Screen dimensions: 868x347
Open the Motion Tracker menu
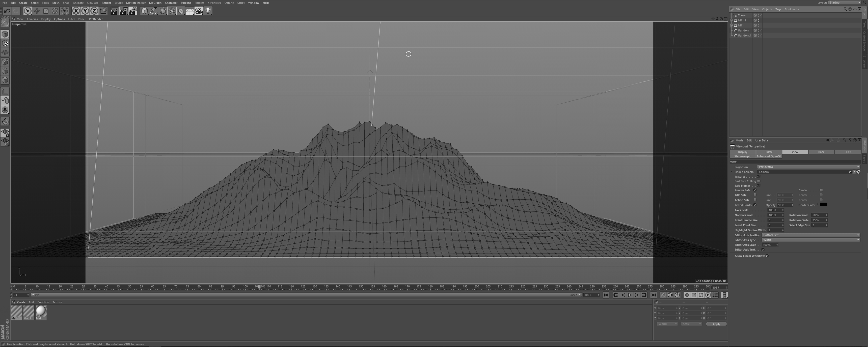(x=136, y=3)
